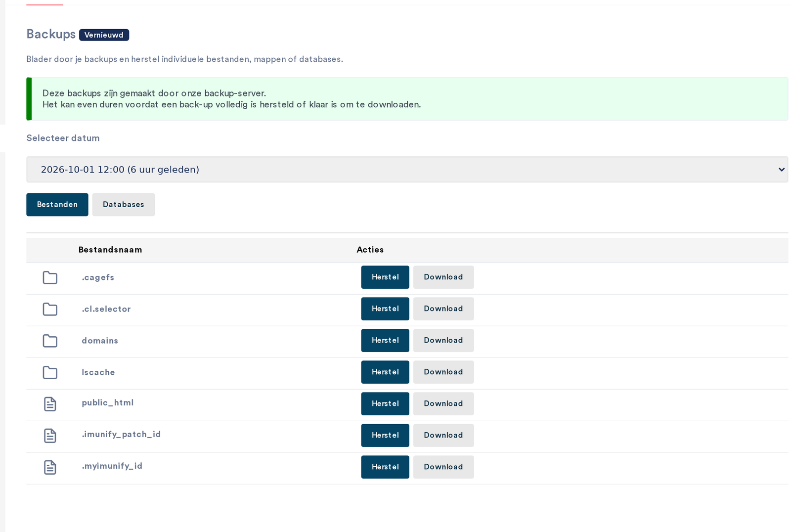
Task: Click the lscache folder icon
Action: coord(50,373)
